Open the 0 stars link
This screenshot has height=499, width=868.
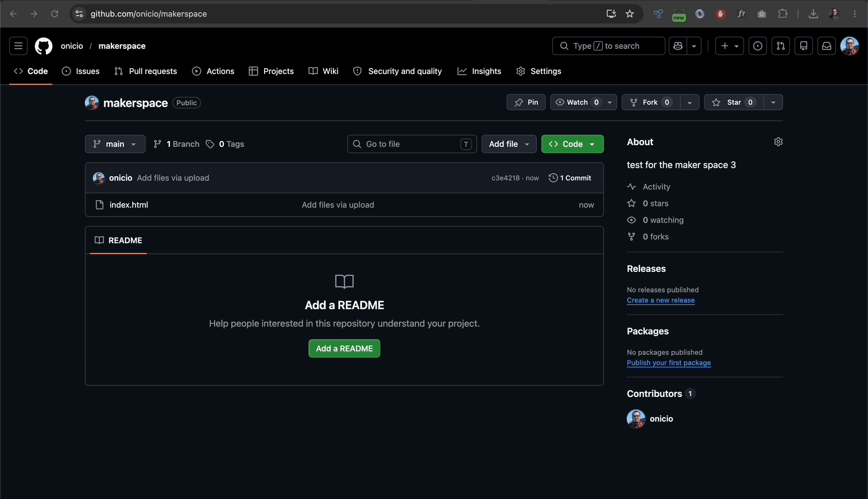pos(648,204)
